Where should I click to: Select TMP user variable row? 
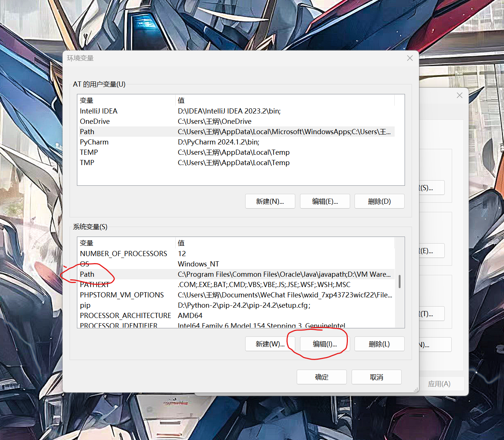(x=236, y=163)
